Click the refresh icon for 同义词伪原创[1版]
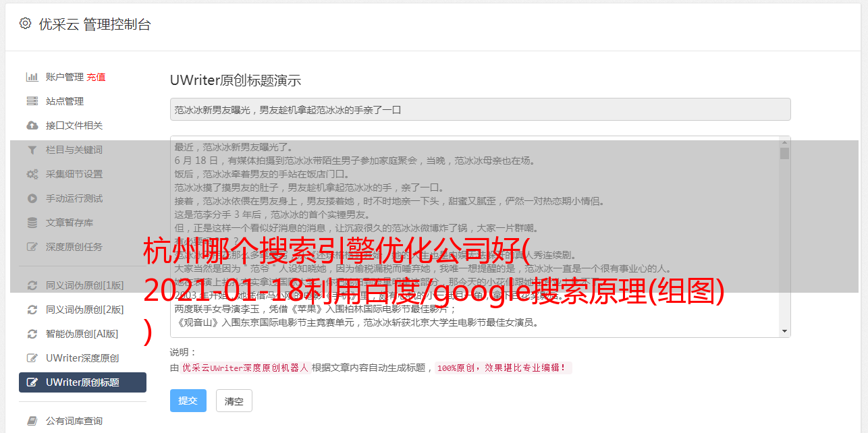Viewport: 868px width, 433px height. point(32,285)
